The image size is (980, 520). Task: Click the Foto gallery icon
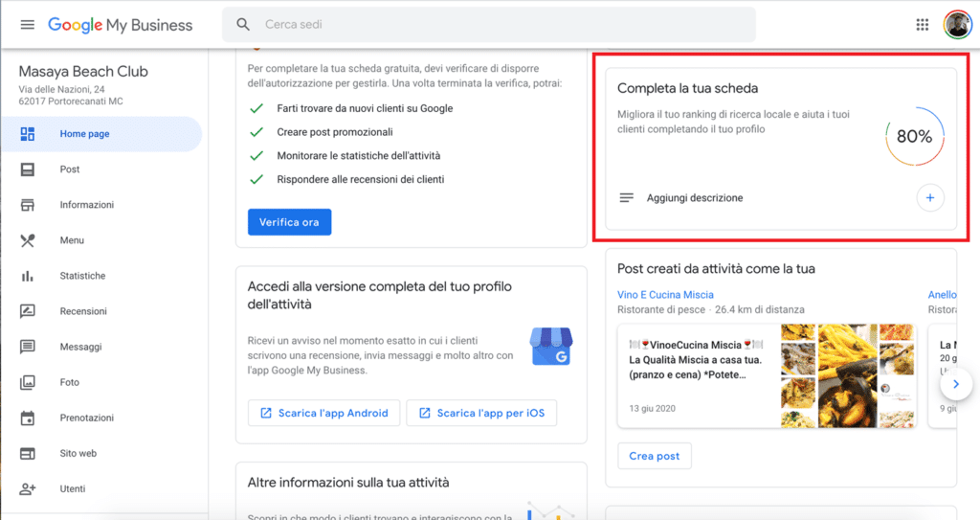[28, 382]
